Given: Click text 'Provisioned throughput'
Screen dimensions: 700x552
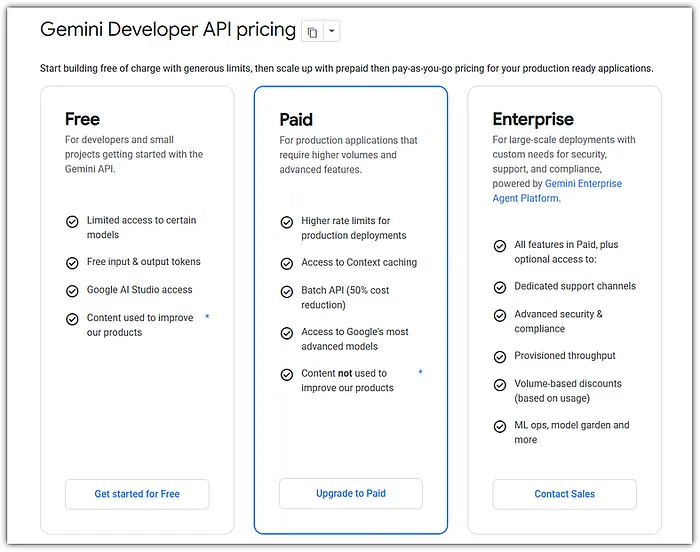Looking at the screenshot, I should pyautogui.click(x=565, y=355).
